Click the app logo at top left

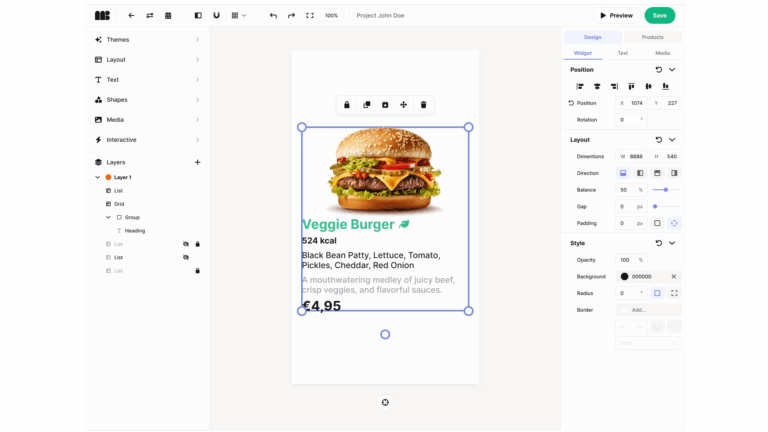[102, 16]
